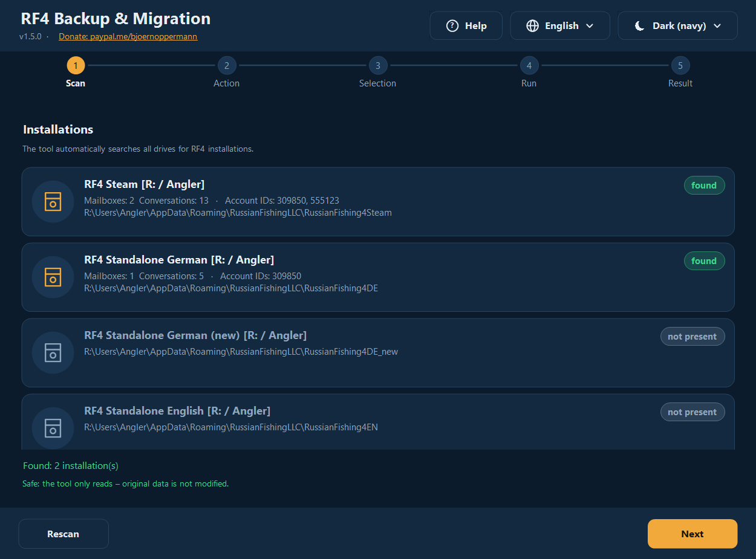Select the RF4 Standalone German (new) title

click(195, 335)
